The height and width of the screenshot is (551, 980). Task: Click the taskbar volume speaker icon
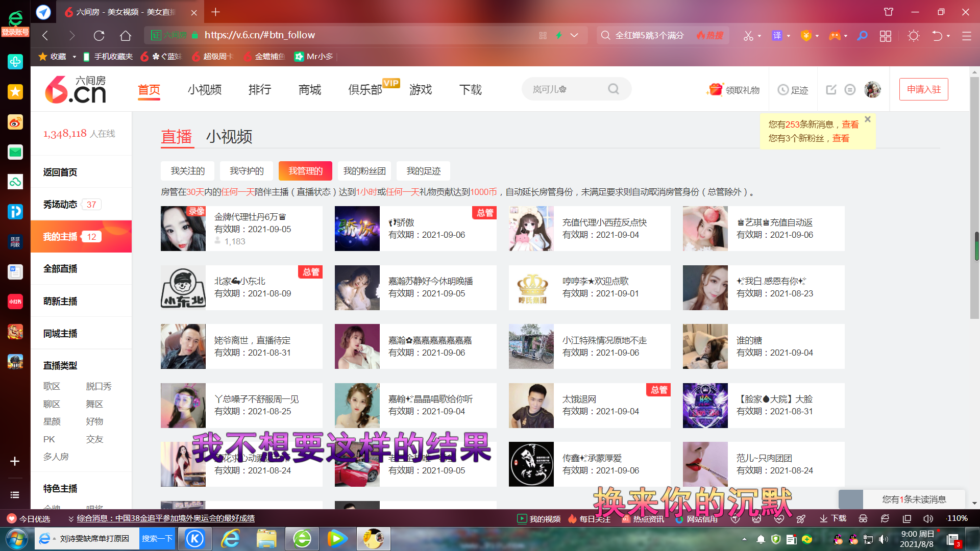pyautogui.click(x=884, y=539)
